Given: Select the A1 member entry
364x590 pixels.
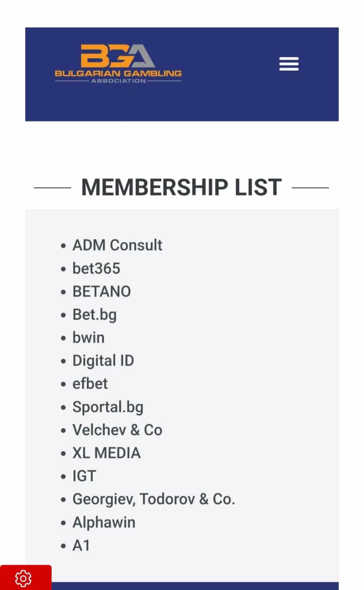Looking at the screenshot, I should click(80, 545).
